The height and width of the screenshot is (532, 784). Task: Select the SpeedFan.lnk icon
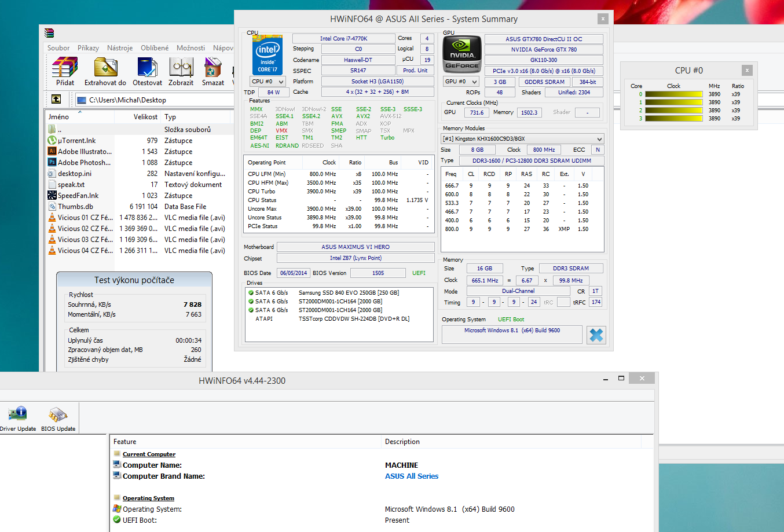click(x=52, y=196)
